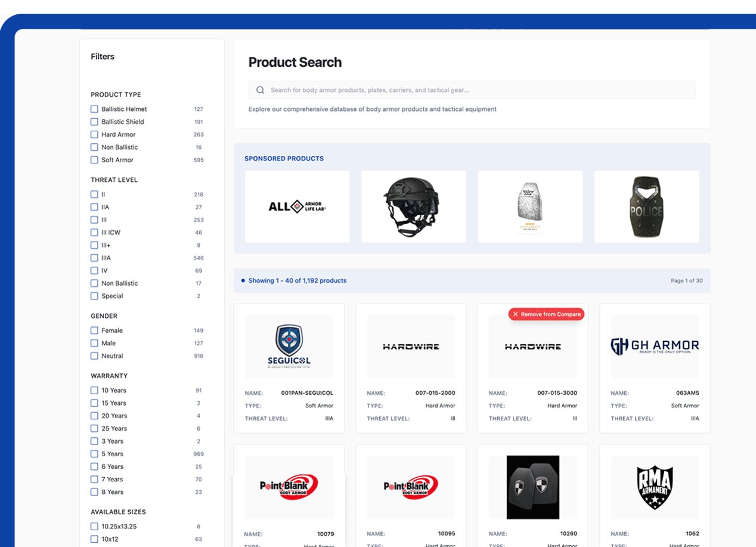Click Remove from Compare on 007-015-3000

[x=546, y=314]
